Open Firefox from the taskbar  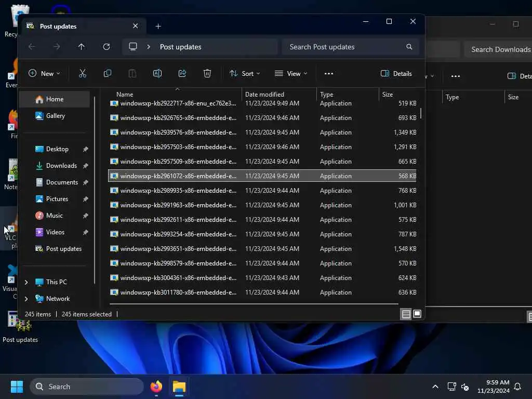coord(156,387)
